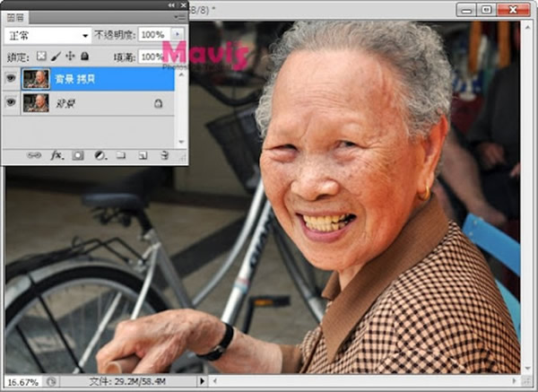This screenshot has width=538, height=392.
Task: Toggle lock transparent pixels
Action: [41, 57]
